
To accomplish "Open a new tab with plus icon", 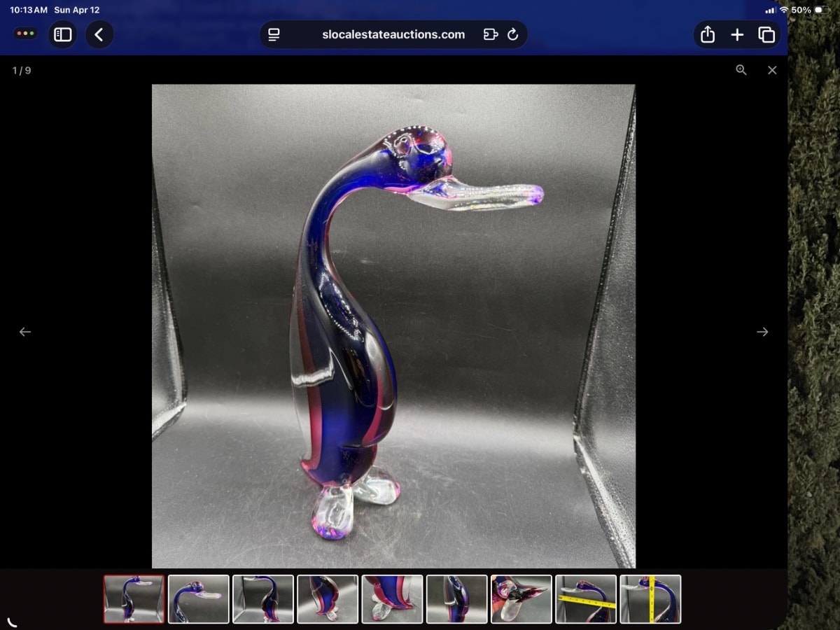I will 737,34.
